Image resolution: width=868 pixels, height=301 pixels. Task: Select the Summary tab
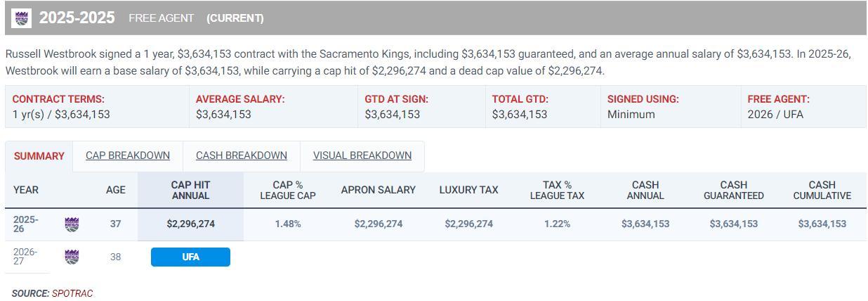[39, 156]
